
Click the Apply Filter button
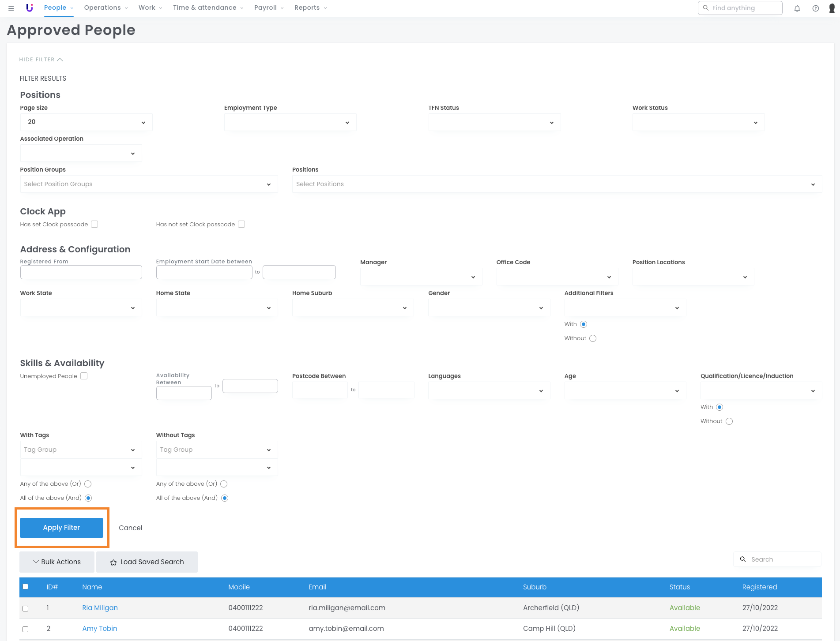click(x=61, y=528)
